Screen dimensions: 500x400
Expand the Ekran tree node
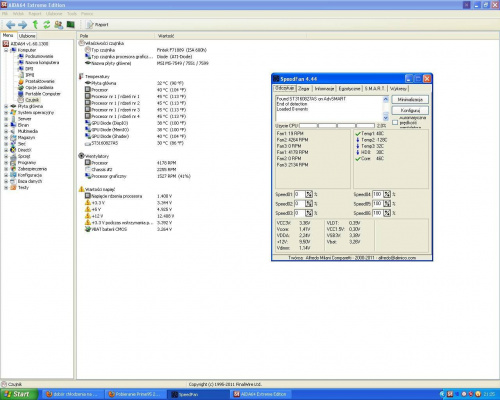pyautogui.click(x=6, y=125)
